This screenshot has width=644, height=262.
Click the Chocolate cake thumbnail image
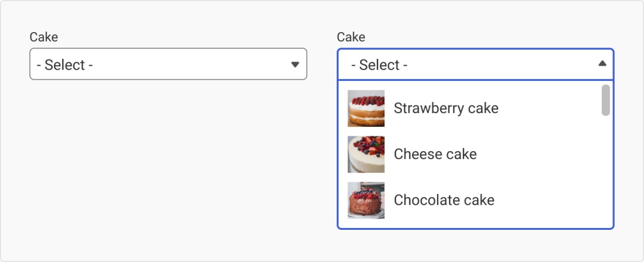point(366,200)
